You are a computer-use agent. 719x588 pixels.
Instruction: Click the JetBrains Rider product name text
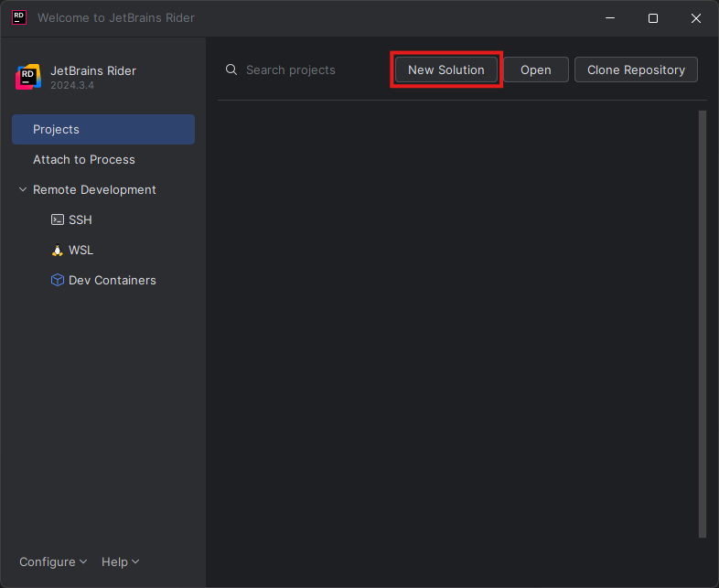pos(93,71)
